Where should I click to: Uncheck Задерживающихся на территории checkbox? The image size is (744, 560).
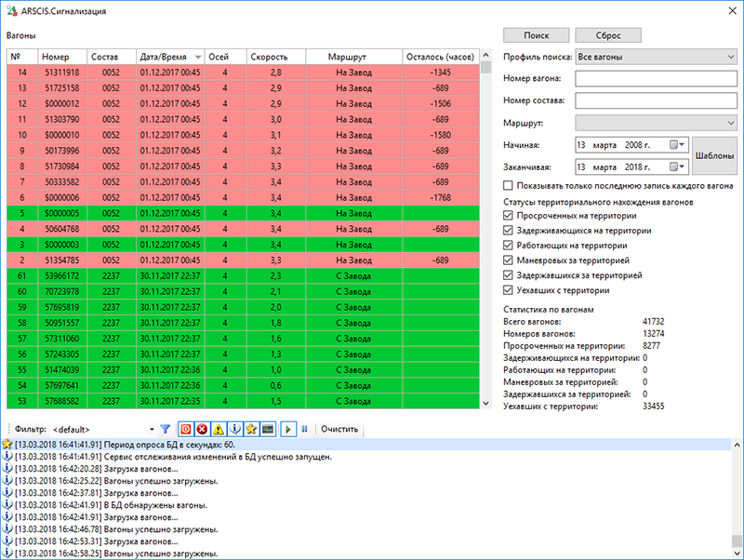pyautogui.click(x=508, y=230)
